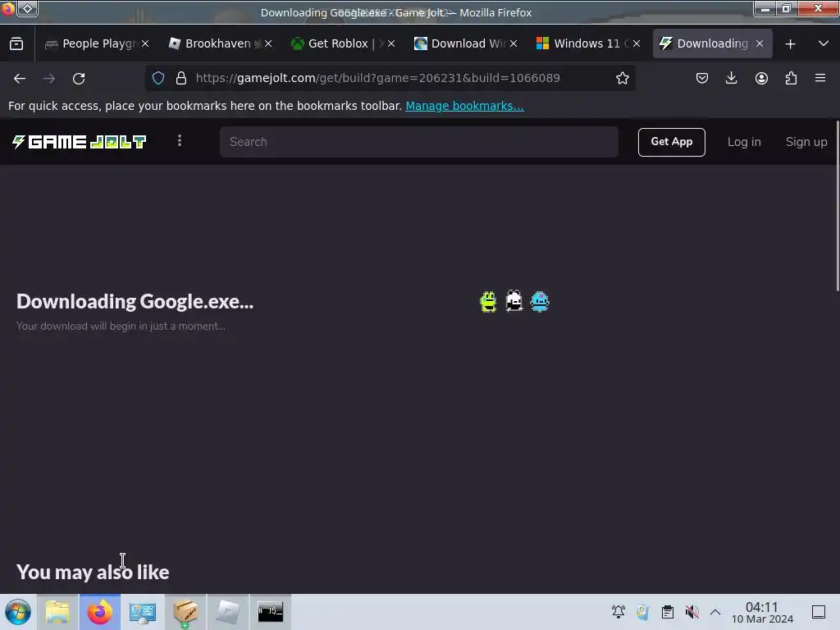Viewport: 840px width, 630px height.
Task: Close the Brookhaven tab
Action: [x=268, y=44]
